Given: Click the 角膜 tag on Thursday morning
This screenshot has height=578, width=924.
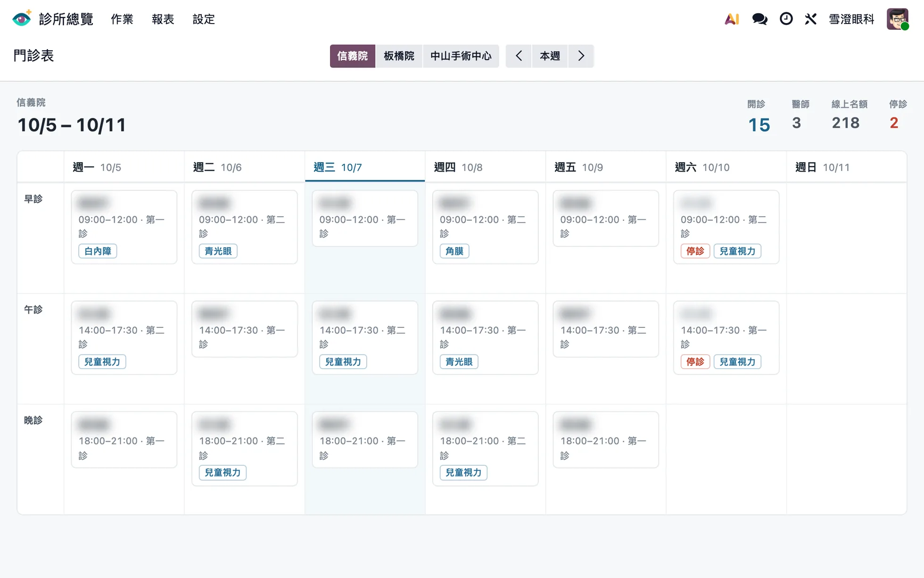Looking at the screenshot, I should (x=454, y=251).
